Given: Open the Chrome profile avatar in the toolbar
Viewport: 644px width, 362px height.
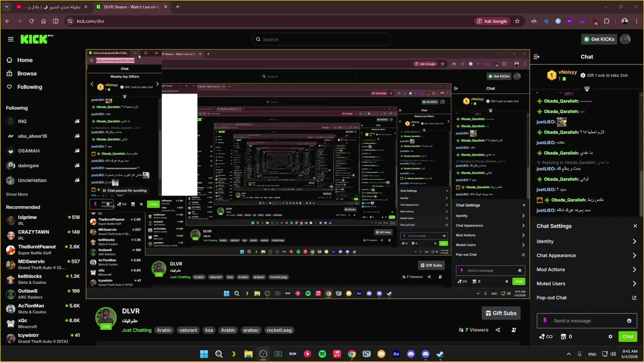Looking at the screenshot, I should point(624,21).
